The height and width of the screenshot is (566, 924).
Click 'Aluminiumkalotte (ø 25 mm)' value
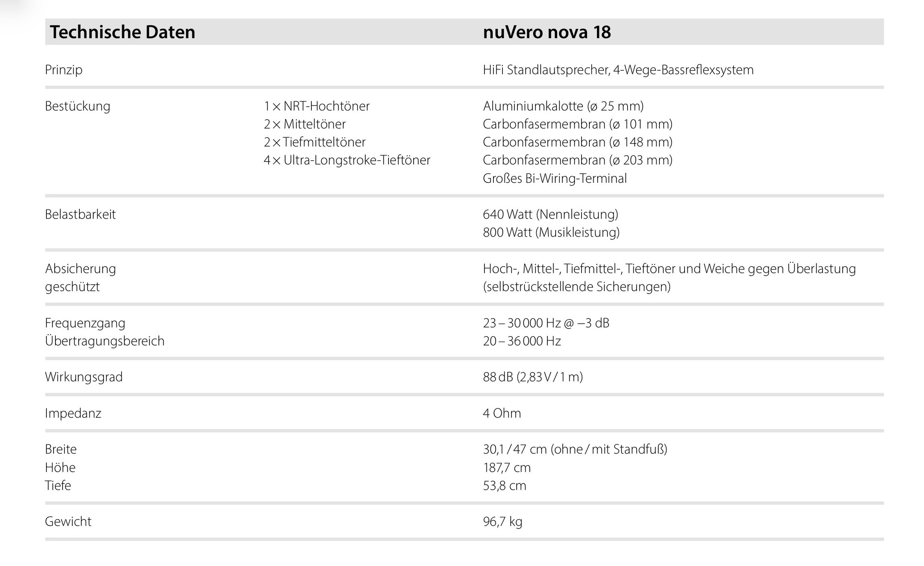pos(563,106)
